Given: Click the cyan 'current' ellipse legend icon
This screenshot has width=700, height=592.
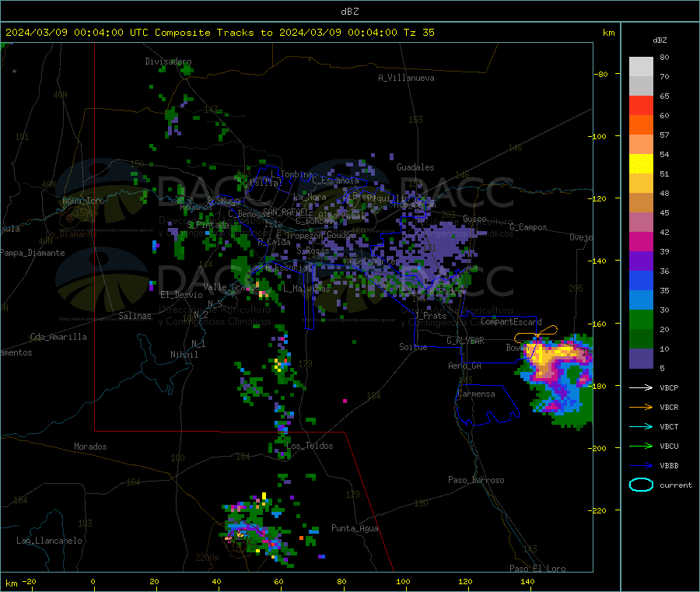Looking at the screenshot, I should 641,485.
